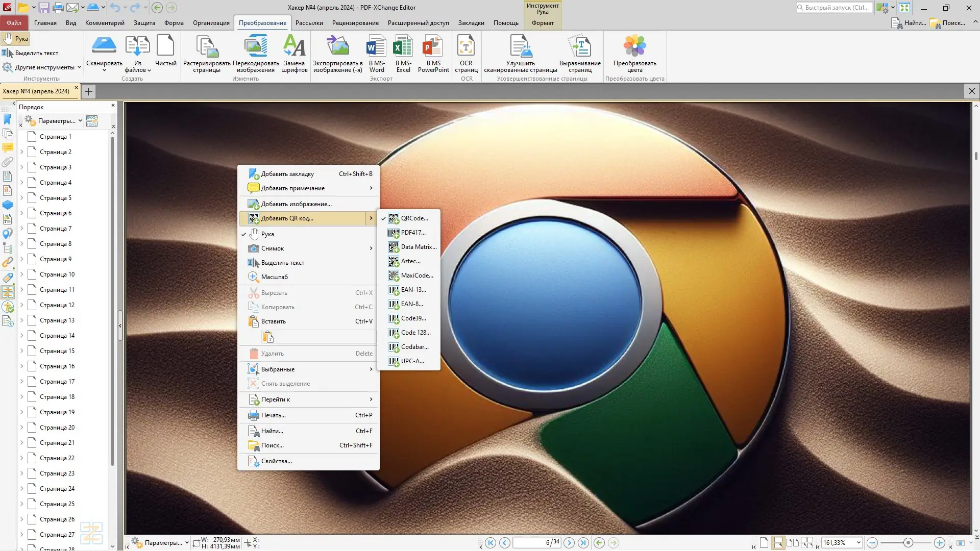Screen dimensions: 980x551
Task: Switch to the Защита ribbon tab
Action: coord(144,23)
